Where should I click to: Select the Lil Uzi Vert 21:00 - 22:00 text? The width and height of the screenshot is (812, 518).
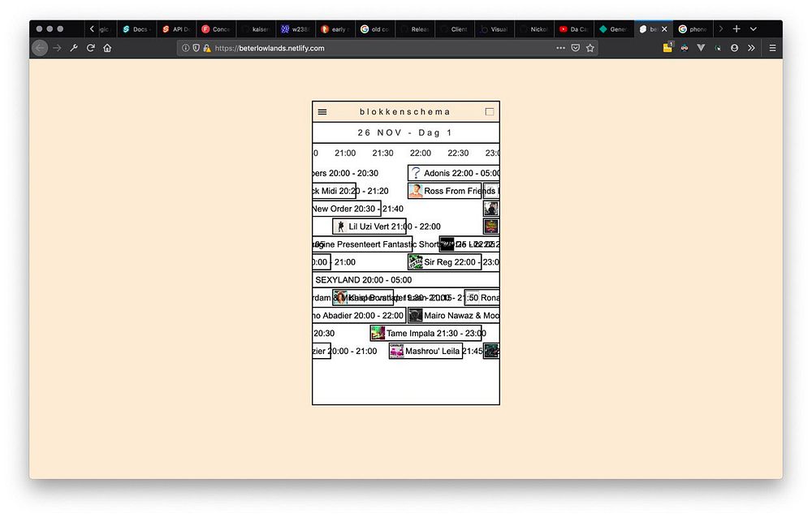coord(395,227)
